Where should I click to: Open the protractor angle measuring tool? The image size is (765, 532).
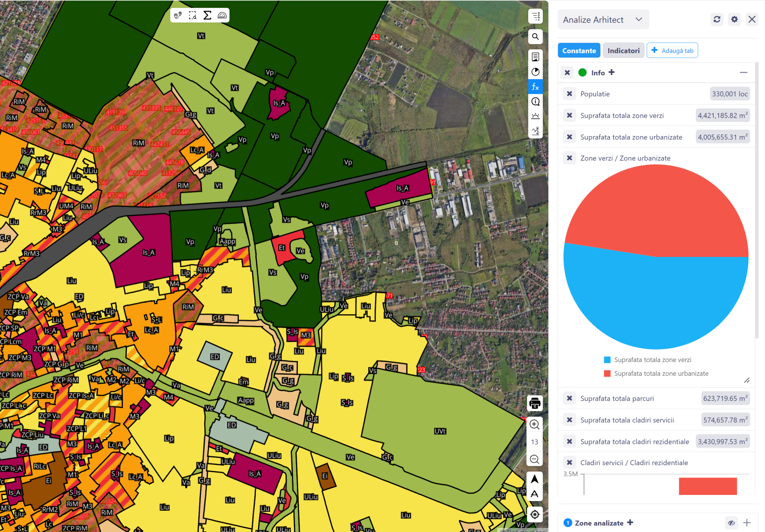222,15
